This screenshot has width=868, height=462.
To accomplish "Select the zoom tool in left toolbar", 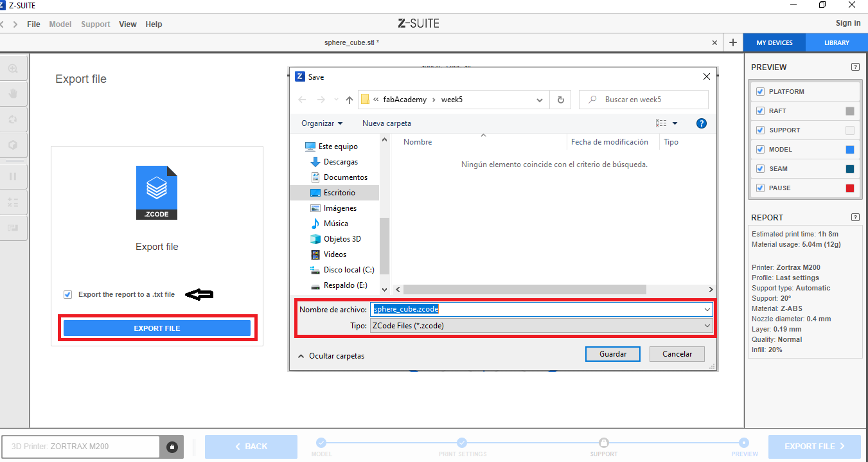I will point(13,69).
